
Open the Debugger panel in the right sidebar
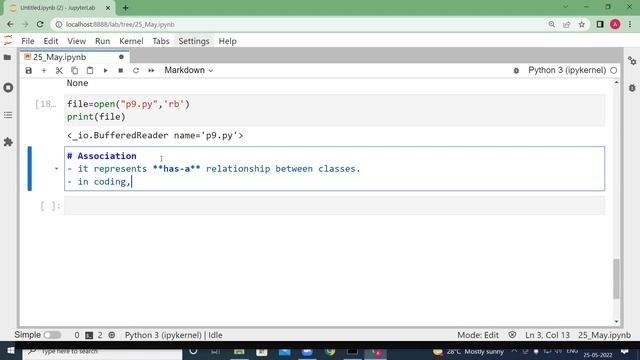click(x=632, y=88)
